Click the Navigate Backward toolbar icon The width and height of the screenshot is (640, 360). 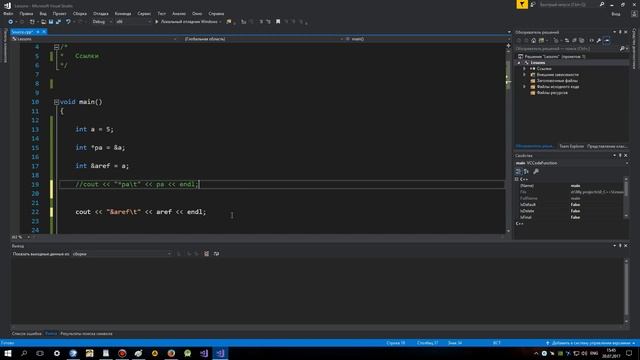pos(11,22)
